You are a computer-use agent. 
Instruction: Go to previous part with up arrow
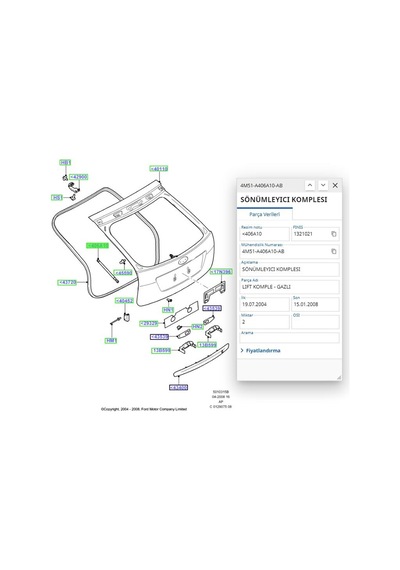coord(310,185)
